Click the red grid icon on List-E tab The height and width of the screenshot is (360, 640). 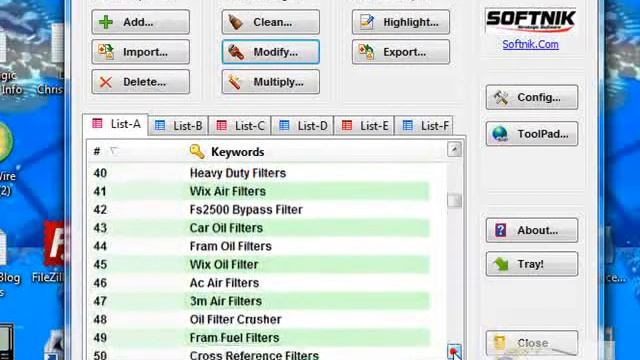(x=347, y=125)
